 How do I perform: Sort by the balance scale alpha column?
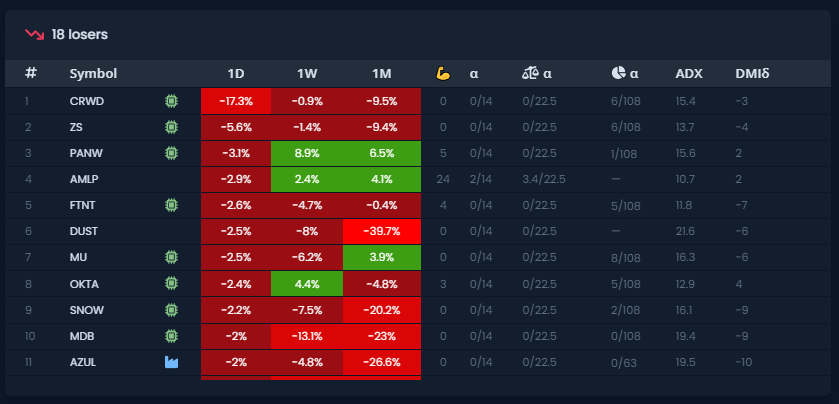click(537, 74)
